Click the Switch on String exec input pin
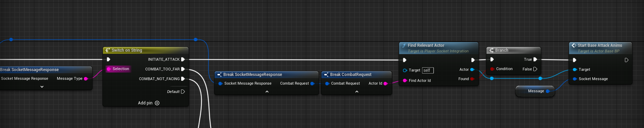 109,59
